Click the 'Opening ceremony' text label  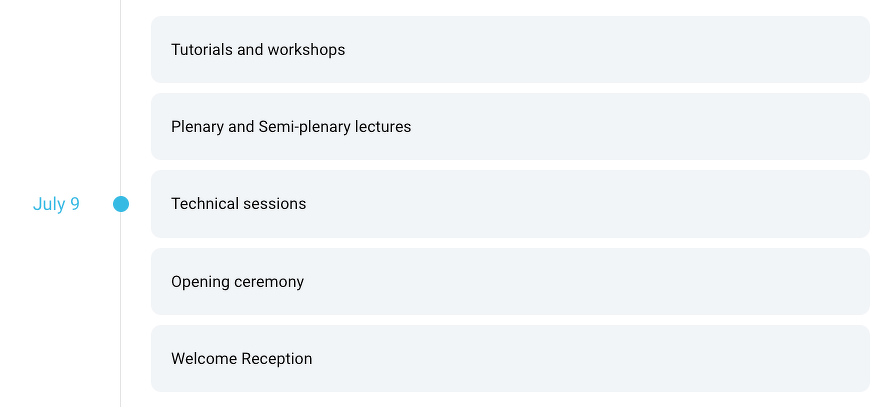pos(237,282)
